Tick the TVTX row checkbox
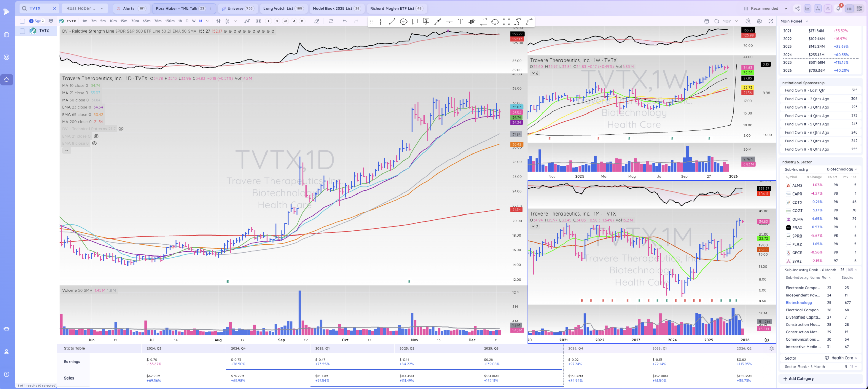 [22, 31]
